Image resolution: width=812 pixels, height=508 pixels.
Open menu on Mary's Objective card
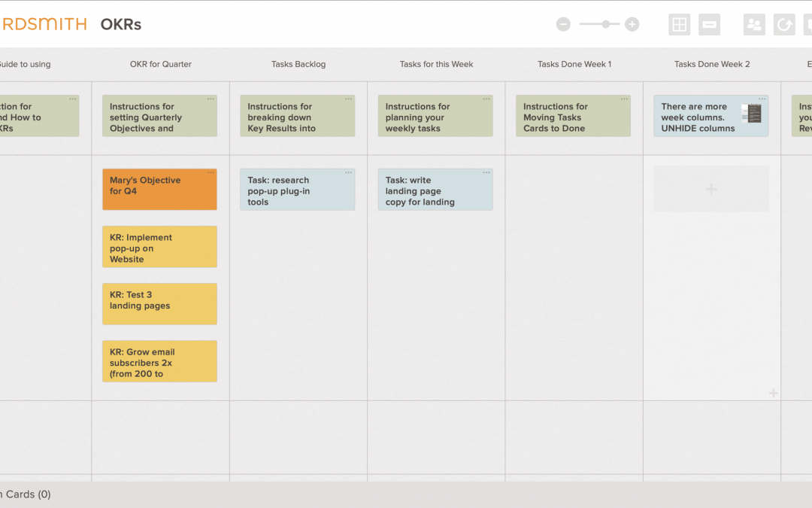point(211,172)
